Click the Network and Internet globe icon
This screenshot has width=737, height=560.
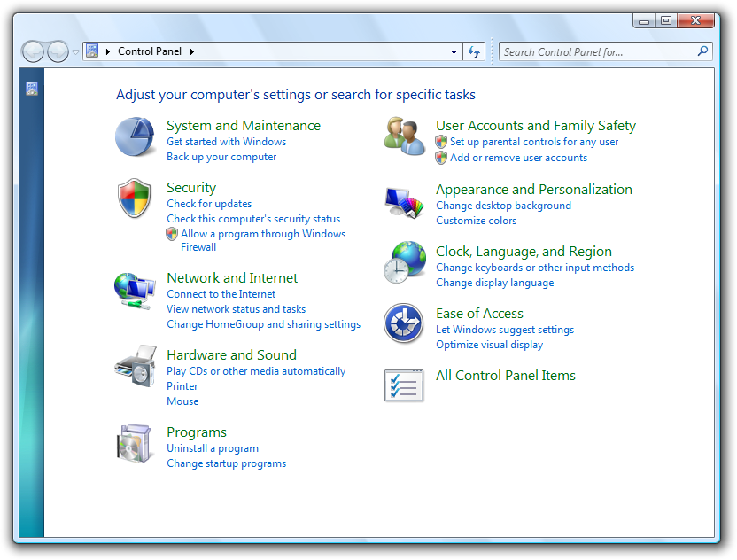click(x=135, y=291)
